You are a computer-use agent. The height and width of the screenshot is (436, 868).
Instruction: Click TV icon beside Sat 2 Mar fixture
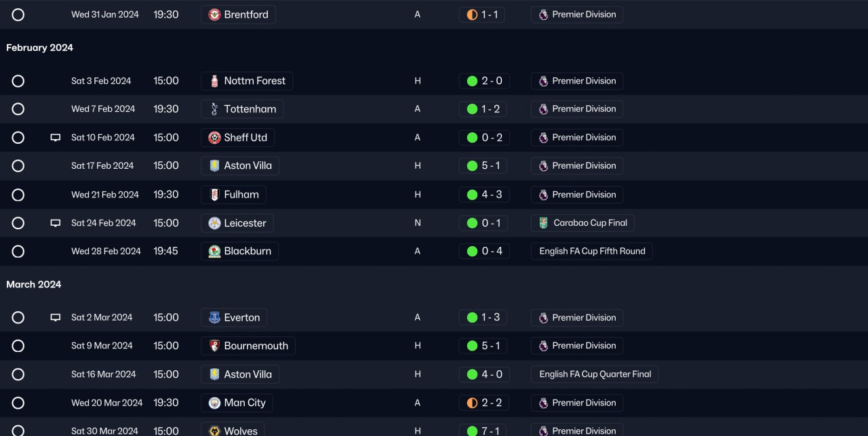pos(56,317)
